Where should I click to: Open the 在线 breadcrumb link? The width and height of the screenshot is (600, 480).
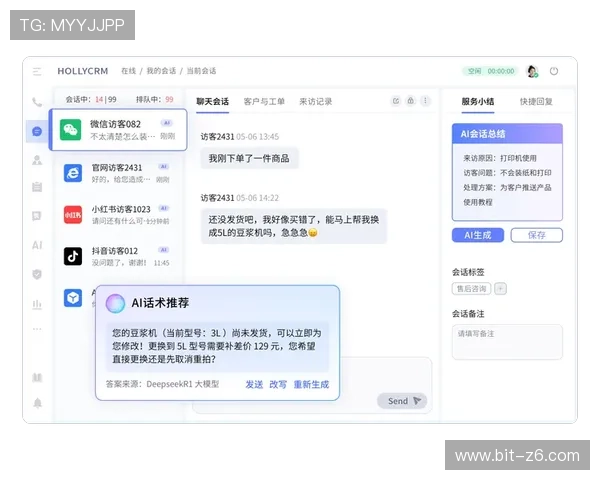[x=129, y=71]
